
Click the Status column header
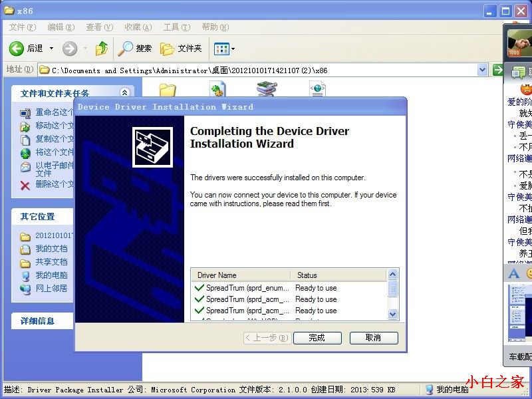338,275
